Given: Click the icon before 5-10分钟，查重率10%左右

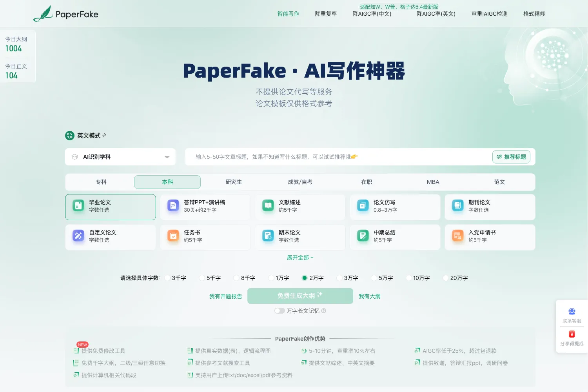Looking at the screenshot, I should tap(304, 351).
